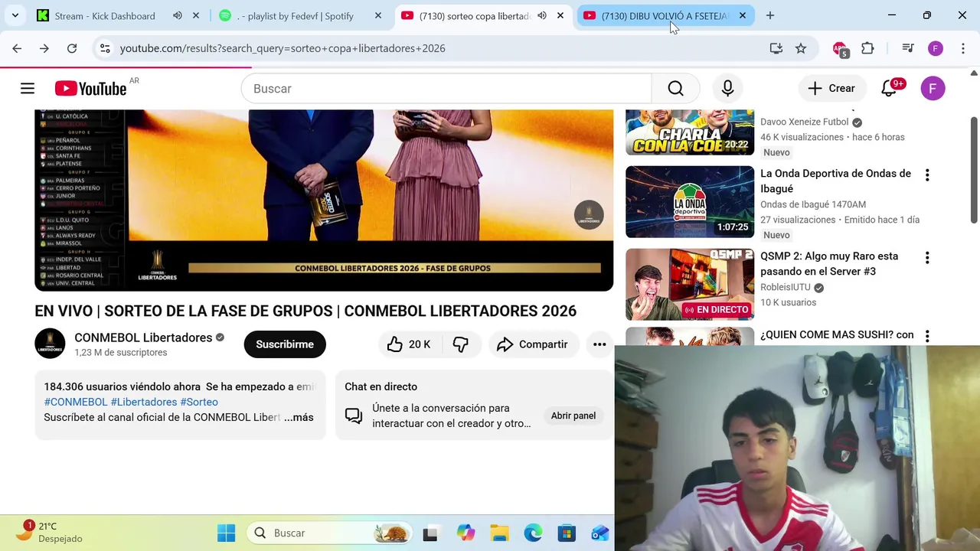The height and width of the screenshot is (551, 980).
Task: Select the sorteo copa libertadores tab
Action: coord(475,15)
